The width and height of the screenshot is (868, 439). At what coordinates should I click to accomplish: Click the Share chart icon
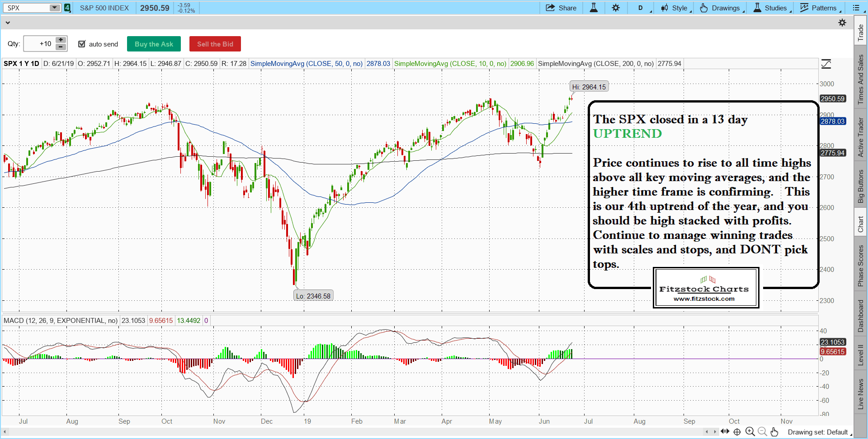pyautogui.click(x=561, y=8)
